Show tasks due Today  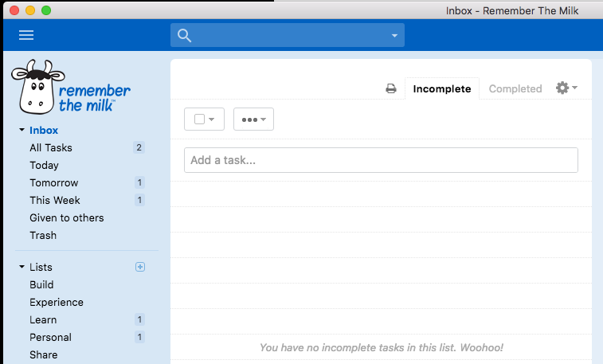point(45,166)
